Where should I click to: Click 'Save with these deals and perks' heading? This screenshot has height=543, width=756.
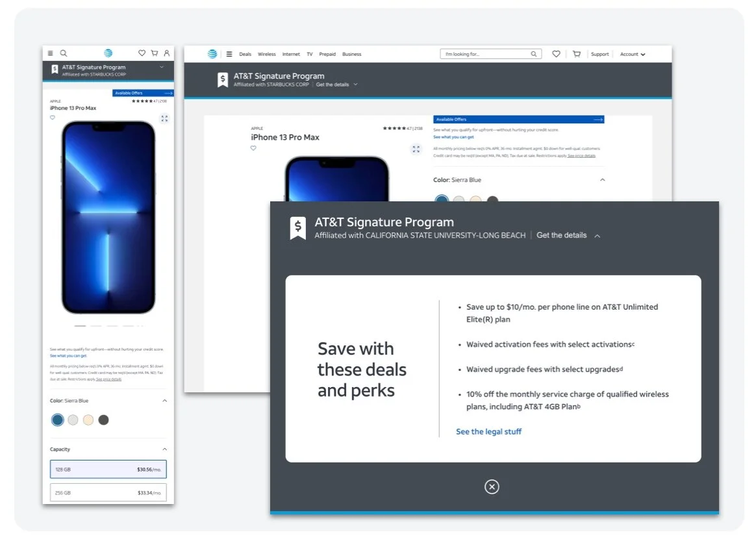tap(362, 370)
